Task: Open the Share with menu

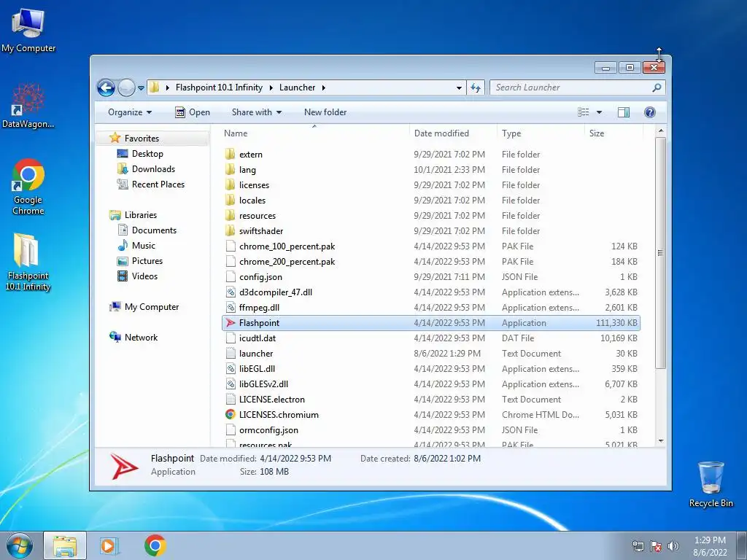Action: coord(256,112)
